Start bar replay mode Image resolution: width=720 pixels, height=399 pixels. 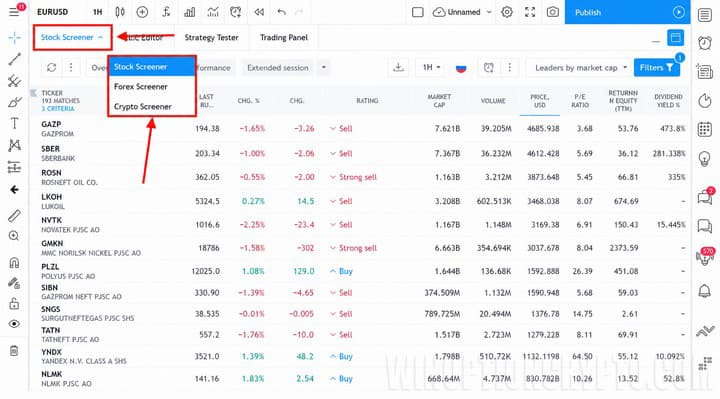[x=259, y=12]
